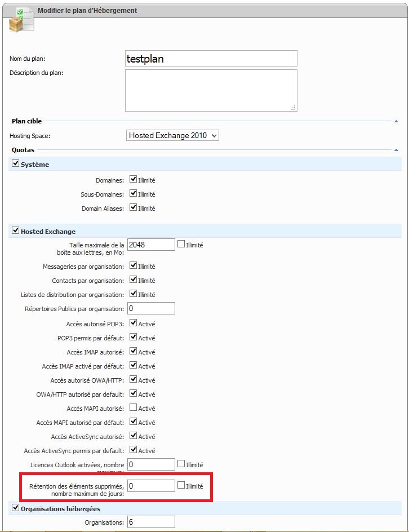Check Illimité for Licences Outlook activées
Screen dimensions: 409x532
click(181, 464)
